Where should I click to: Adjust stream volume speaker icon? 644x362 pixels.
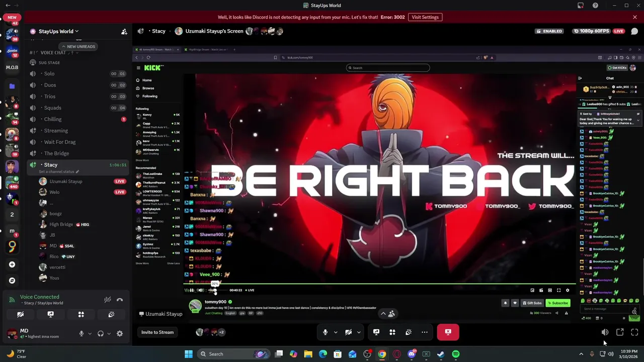pos(605,332)
